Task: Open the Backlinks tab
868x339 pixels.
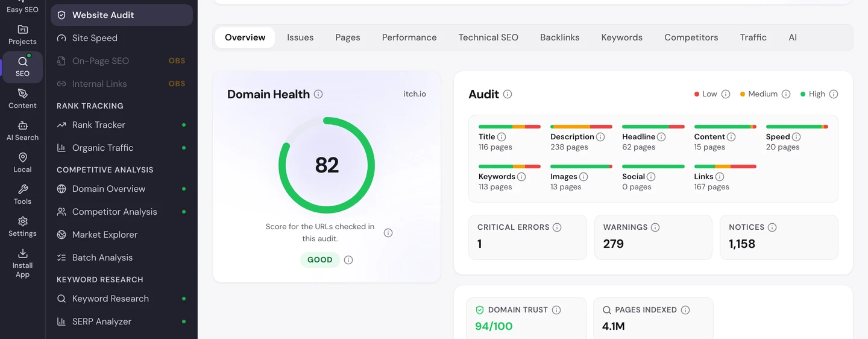Action: tap(559, 37)
